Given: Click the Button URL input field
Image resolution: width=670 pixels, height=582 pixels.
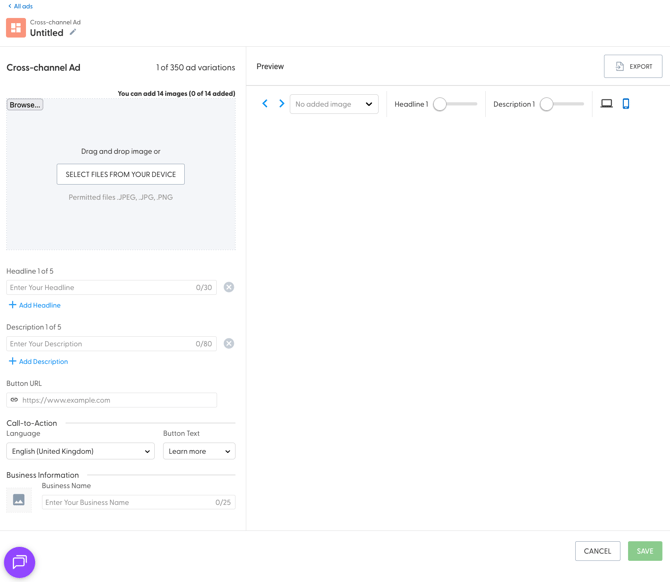Looking at the screenshot, I should coord(117,400).
